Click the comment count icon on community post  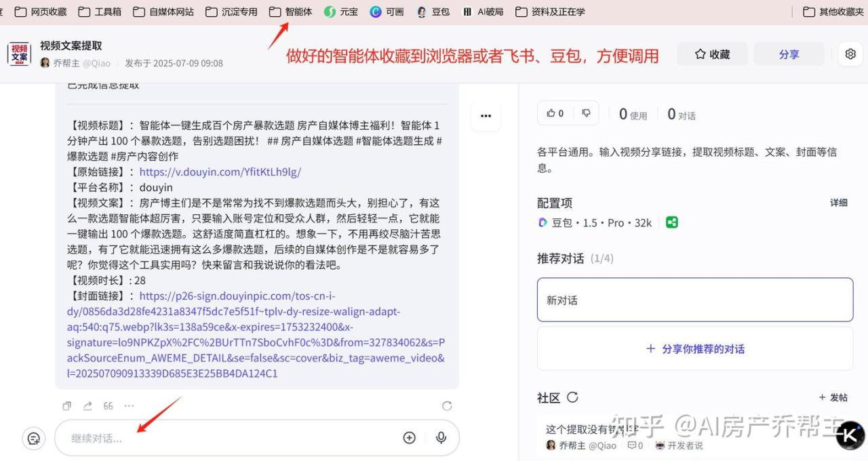635,445
